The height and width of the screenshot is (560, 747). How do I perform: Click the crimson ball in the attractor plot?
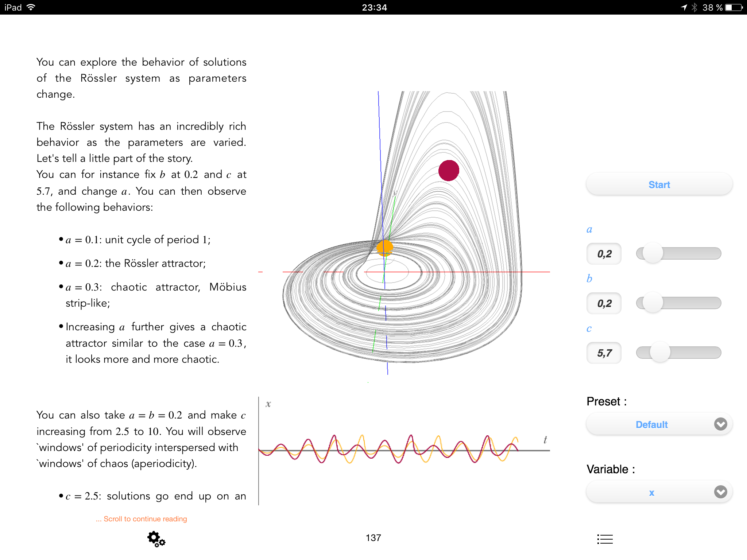pos(448,170)
